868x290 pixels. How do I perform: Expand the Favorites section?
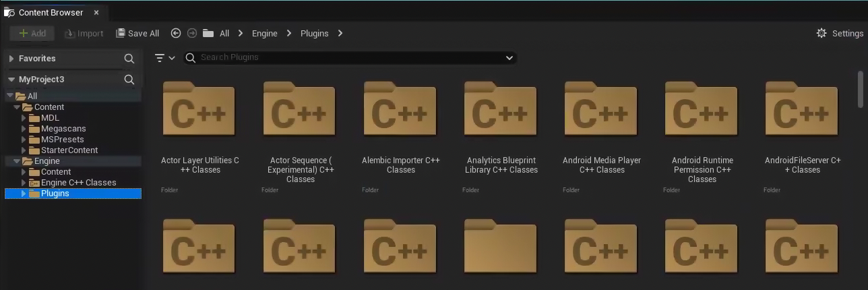coord(11,59)
